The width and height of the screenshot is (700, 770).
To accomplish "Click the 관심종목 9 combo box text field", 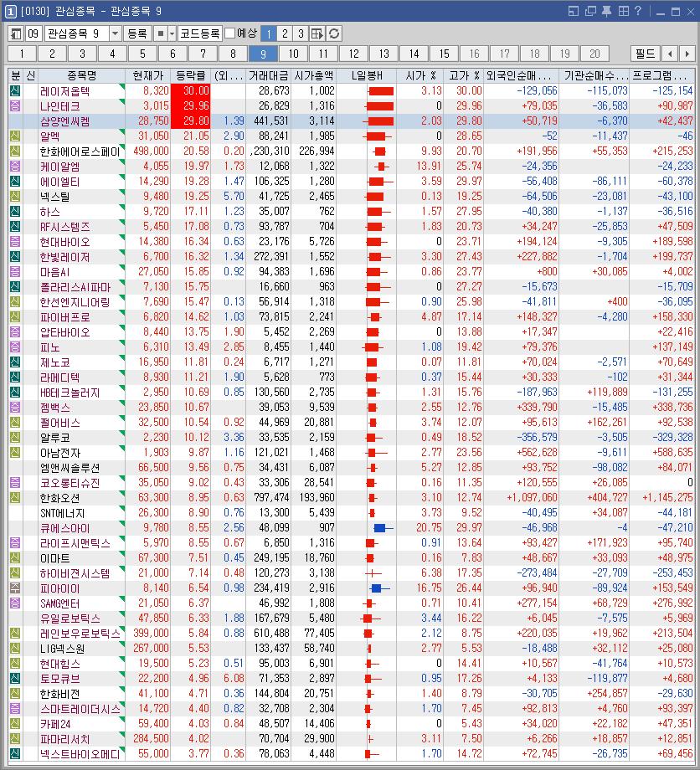I will tap(77, 33).
